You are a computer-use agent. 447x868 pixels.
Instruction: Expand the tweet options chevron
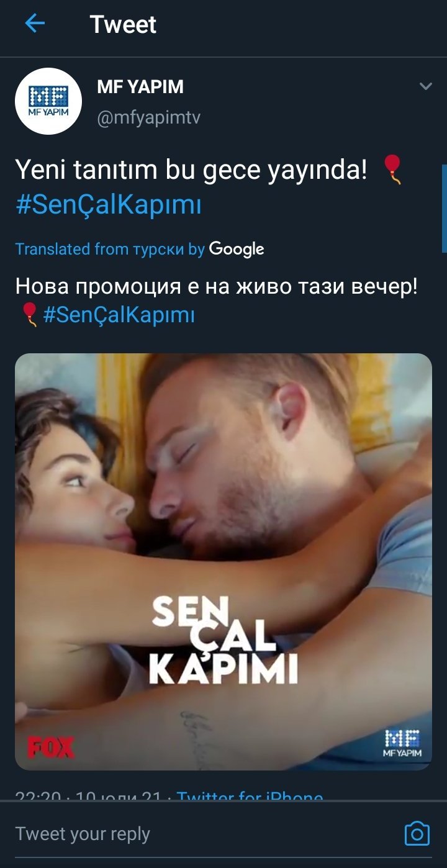point(425,86)
